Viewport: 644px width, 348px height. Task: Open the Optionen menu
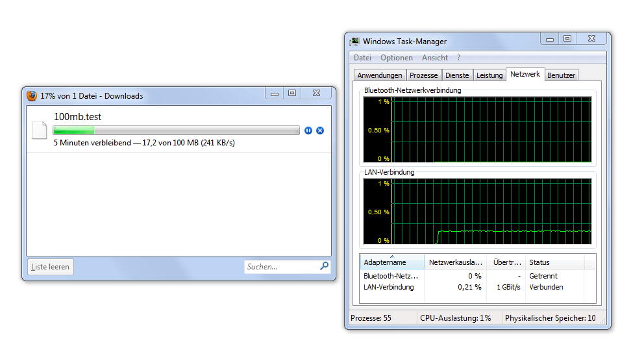pyautogui.click(x=397, y=58)
